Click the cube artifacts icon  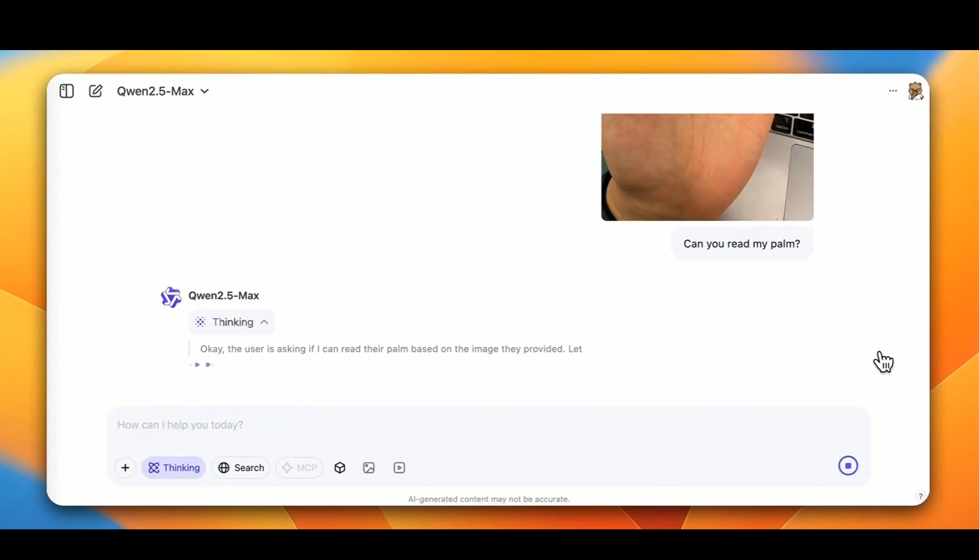340,468
